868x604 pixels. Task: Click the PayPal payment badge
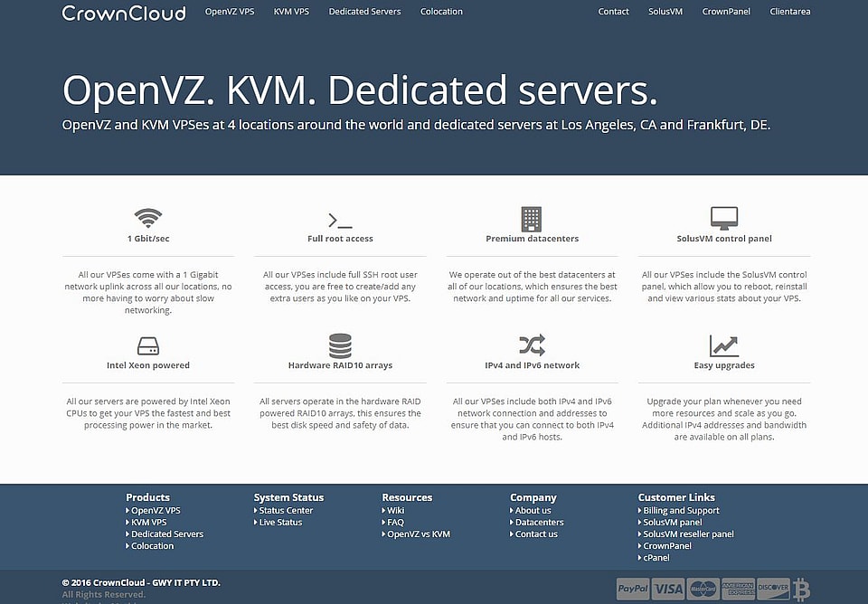(633, 589)
